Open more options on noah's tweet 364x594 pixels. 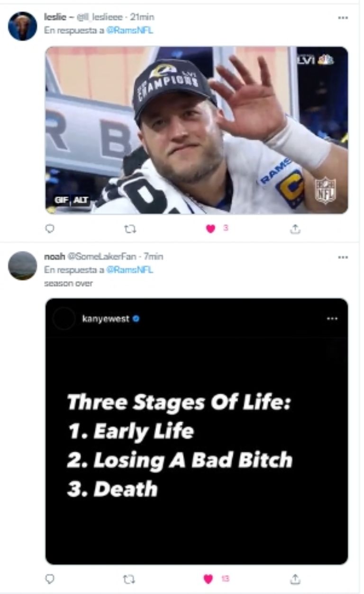pyautogui.click(x=343, y=257)
